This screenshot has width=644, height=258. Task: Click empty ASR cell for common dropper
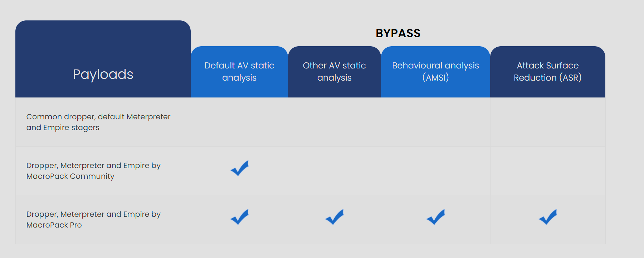[547, 122]
